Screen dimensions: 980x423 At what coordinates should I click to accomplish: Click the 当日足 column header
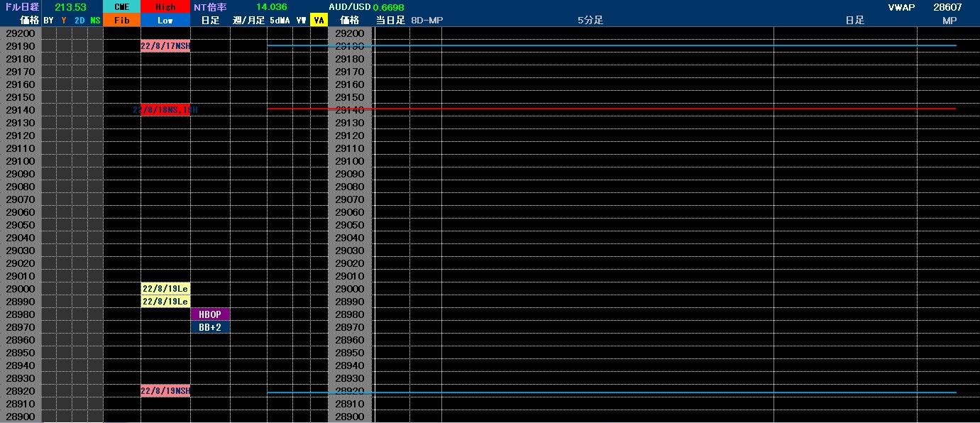point(390,21)
